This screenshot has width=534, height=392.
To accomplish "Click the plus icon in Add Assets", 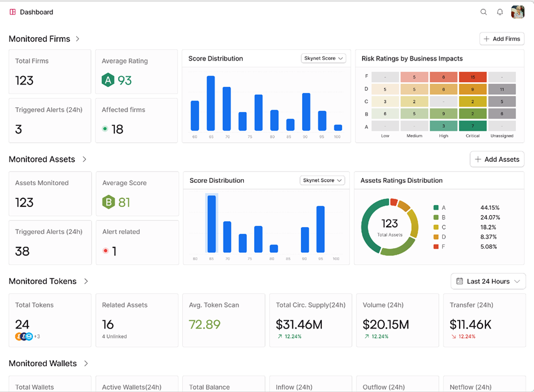I will point(478,159).
